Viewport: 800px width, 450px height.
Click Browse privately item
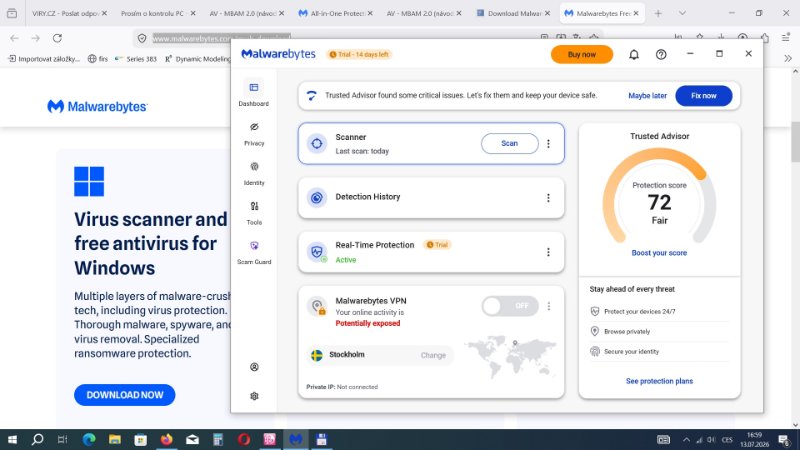click(620, 332)
